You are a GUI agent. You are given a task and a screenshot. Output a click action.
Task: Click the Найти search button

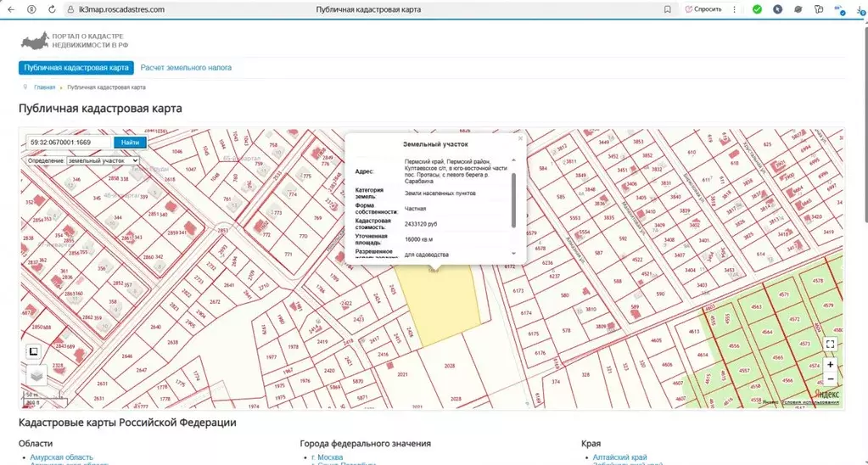[x=130, y=143]
